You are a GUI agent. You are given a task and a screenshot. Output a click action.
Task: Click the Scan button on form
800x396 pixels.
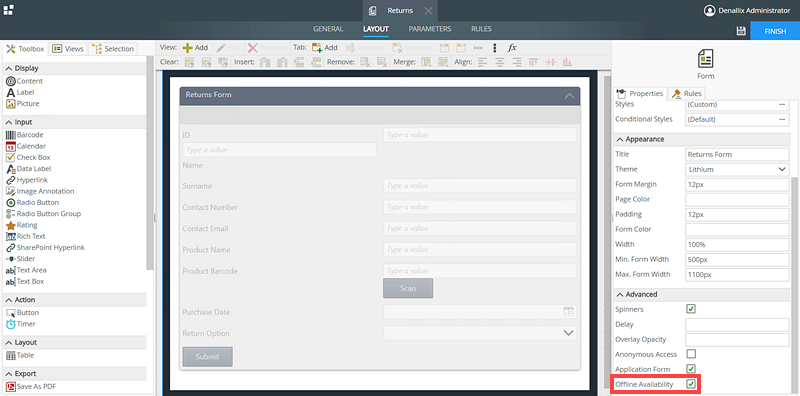pyautogui.click(x=408, y=288)
